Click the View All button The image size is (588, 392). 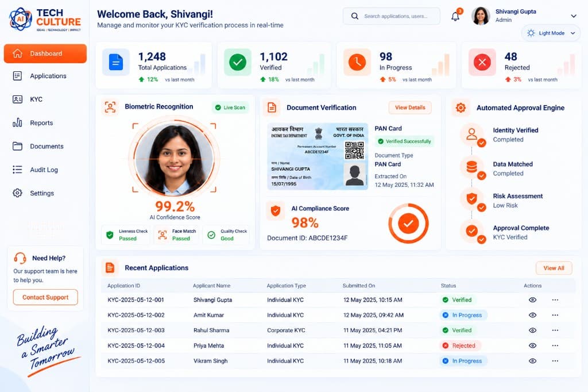[x=554, y=268]
